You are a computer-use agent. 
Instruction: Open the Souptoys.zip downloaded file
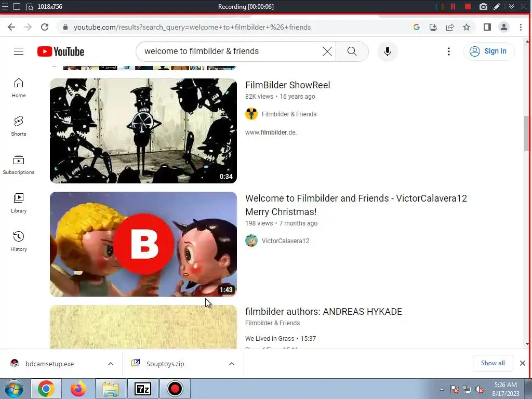pos(165,364)
